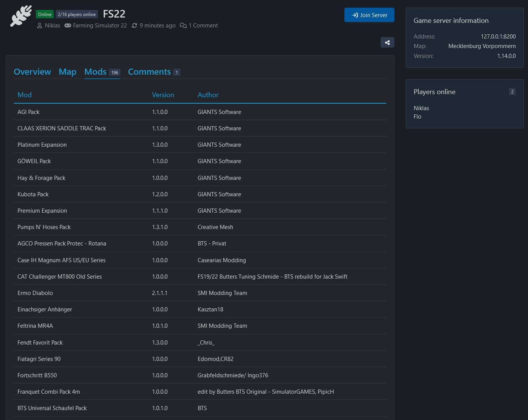Click the wheat logo server icon
This screenshot has width=528, height=420.
pyautogui.click(x=21, y=16)
